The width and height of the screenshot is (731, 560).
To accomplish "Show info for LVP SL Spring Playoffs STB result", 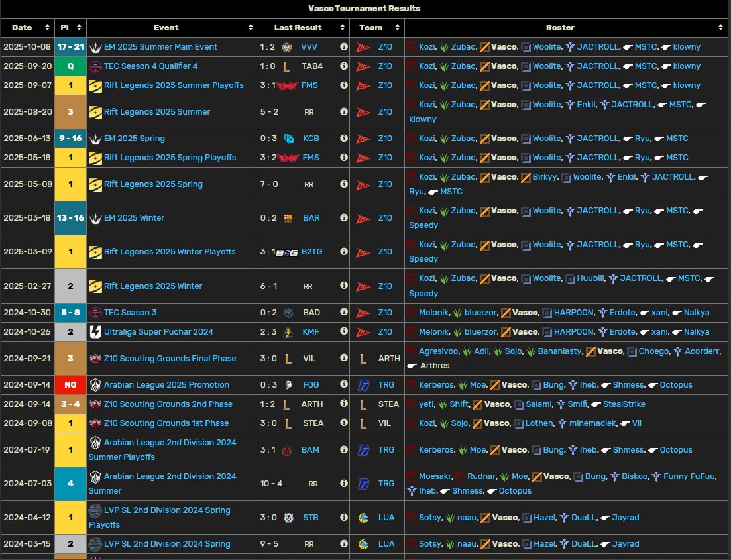I will coord(343,517).
